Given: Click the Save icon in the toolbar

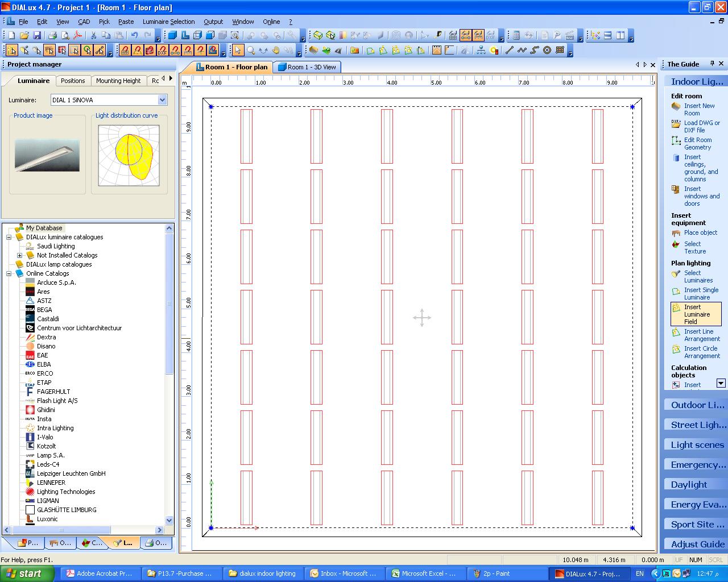Looking at the screenshot, I should coord(37,35).
